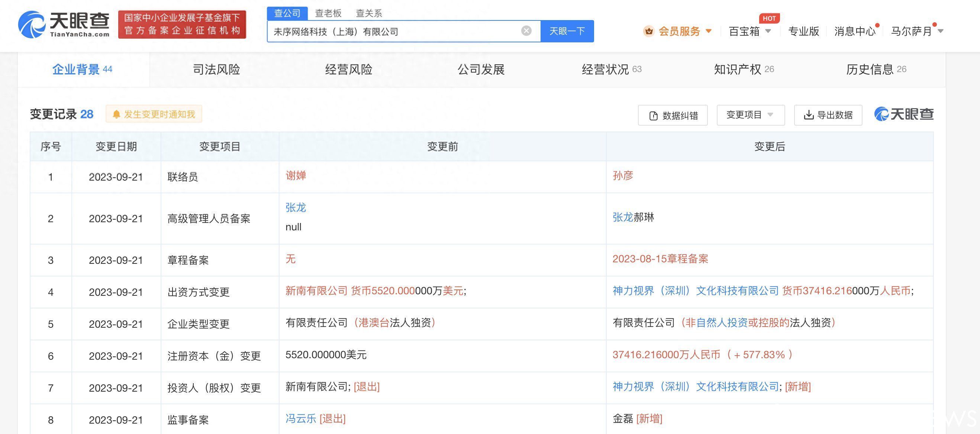Image resolution: width=980 pixels, height=434 pixels.
Task: Open the 冯云乐 person link
Action: [300, 419]
